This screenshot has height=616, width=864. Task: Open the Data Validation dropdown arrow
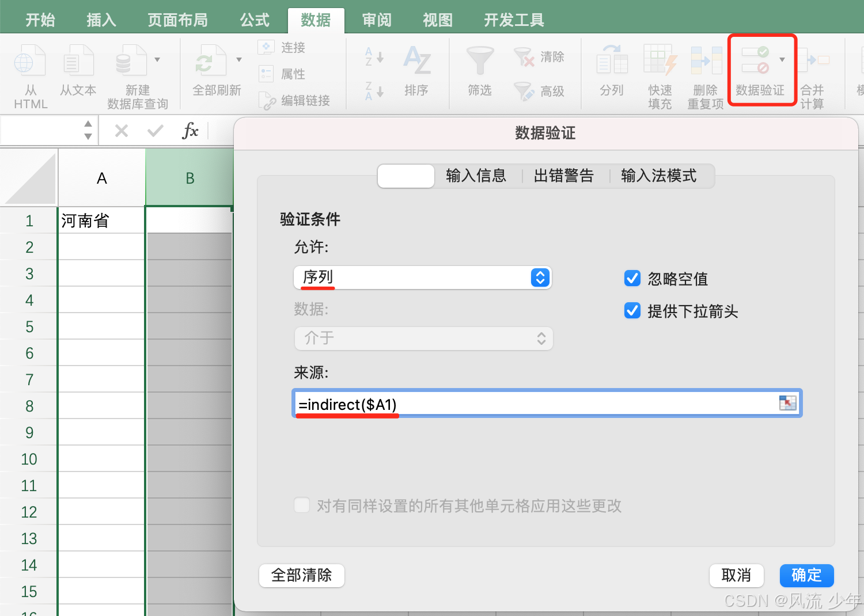point(782,59)
